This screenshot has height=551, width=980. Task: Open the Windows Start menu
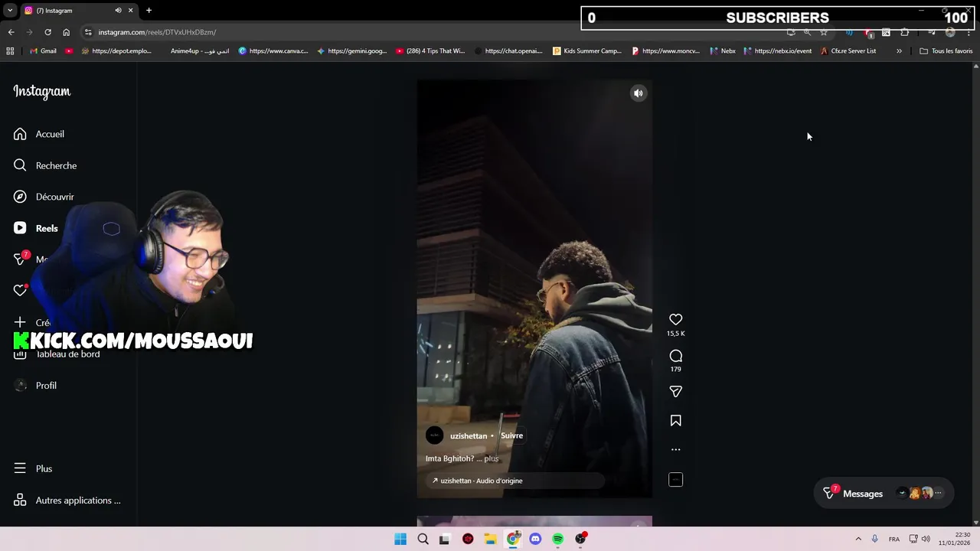point(400,539)
